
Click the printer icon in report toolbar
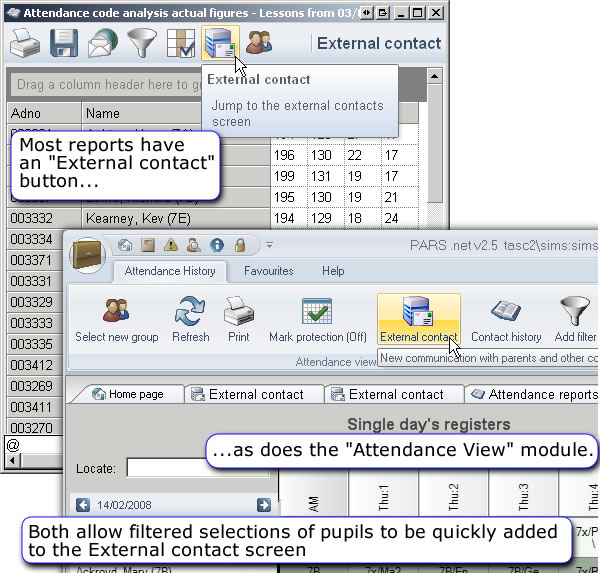pos(27,44)
